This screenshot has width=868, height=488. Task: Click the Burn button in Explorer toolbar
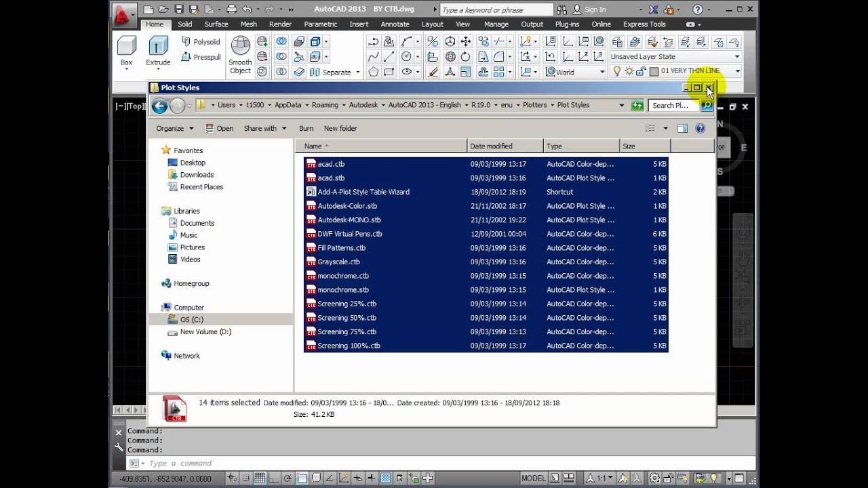coord(307,128)
